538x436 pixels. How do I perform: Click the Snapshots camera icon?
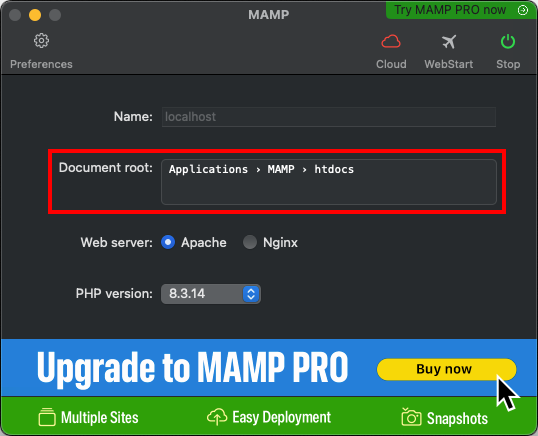(x=411, y=417)
